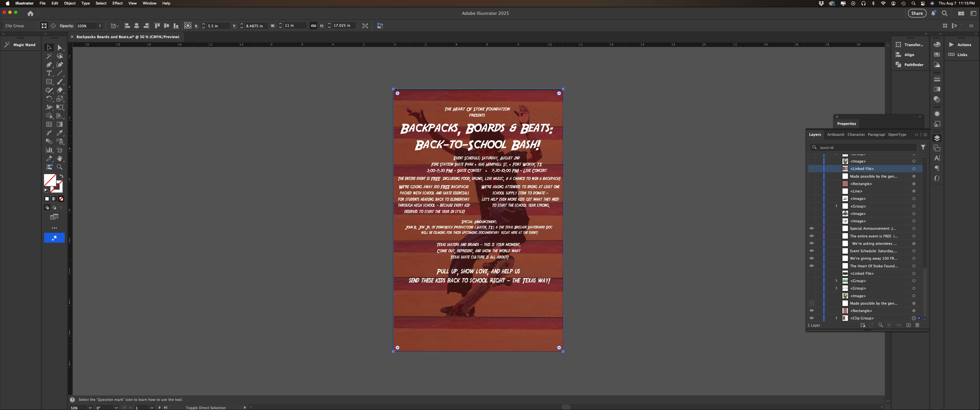Select the Artboard tool
Screen dimensions: 980x410
point(60,150)
